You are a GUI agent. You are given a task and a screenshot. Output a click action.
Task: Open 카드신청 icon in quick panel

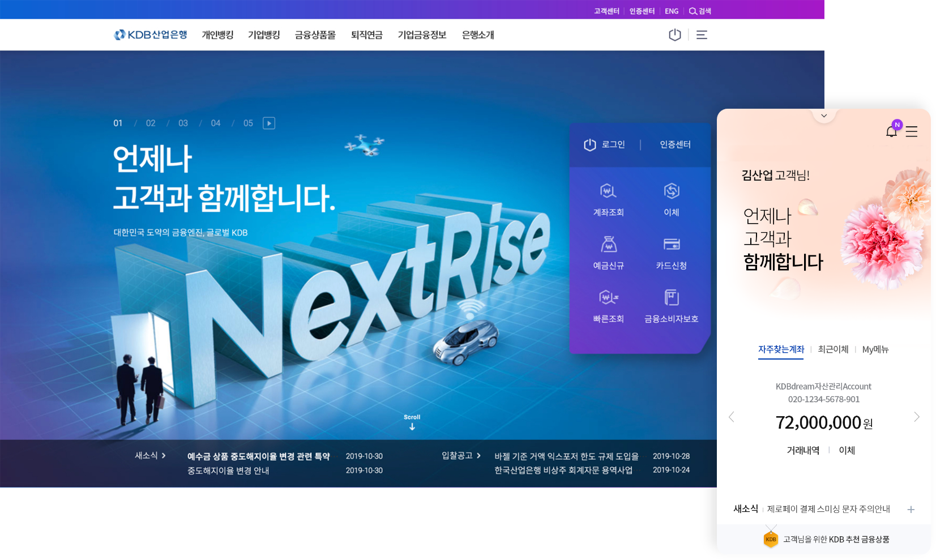click(x=672, y=244)
